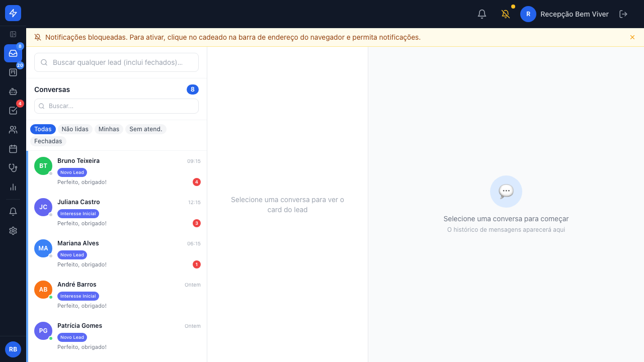This screenshot has width=644, height=362.
Task: Click Interesse Inicial tag on Juliana Castro
Action: [x=78, y=214]
